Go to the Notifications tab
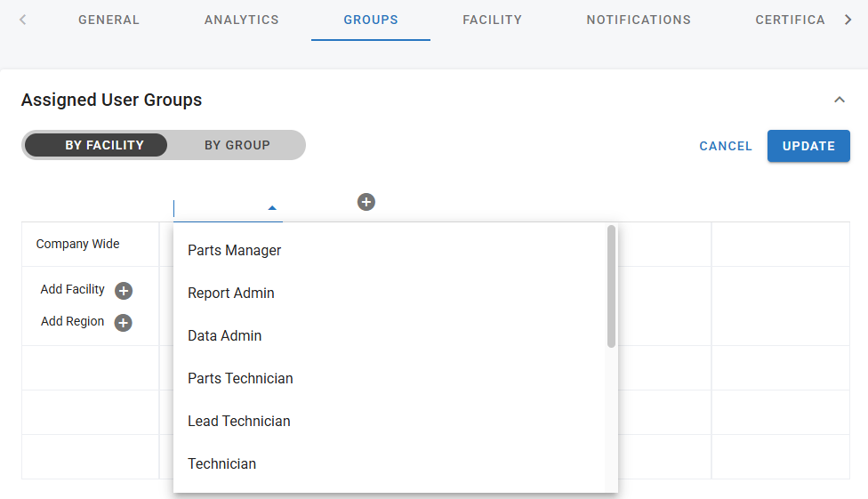 pyautogui.click(x=639, y=20)
